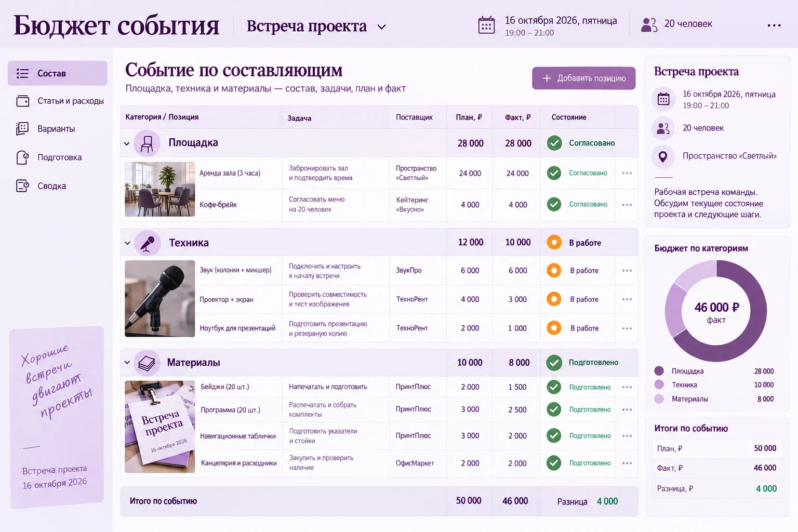Open row options for Программа (20 шт.)
798x532 pixels.
(x=627, y=410)
